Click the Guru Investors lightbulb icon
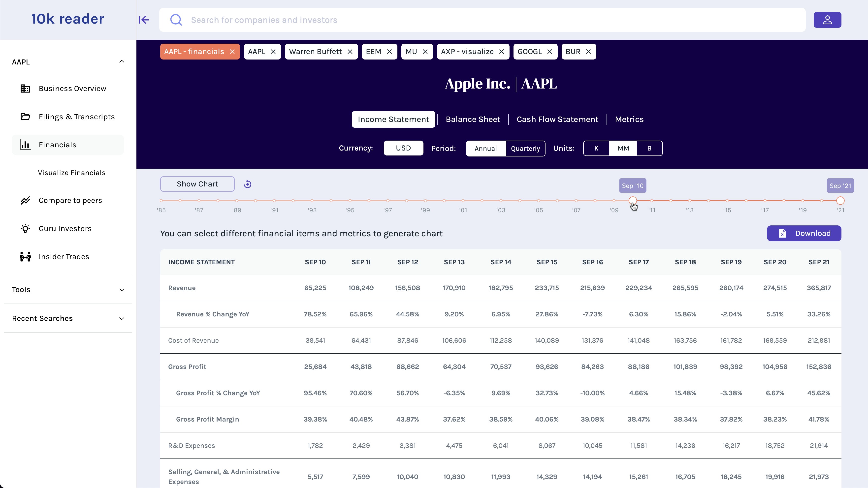This screenshot has height=488, width=868. [x=25, y=229]
